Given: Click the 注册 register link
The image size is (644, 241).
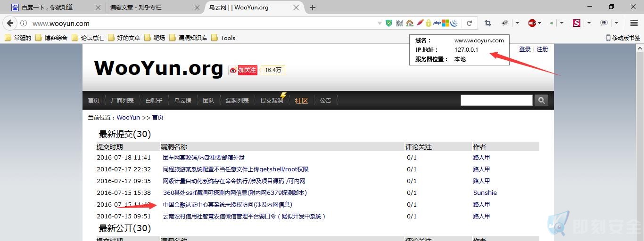Looking at the screenshot, I should click(542, 49).
